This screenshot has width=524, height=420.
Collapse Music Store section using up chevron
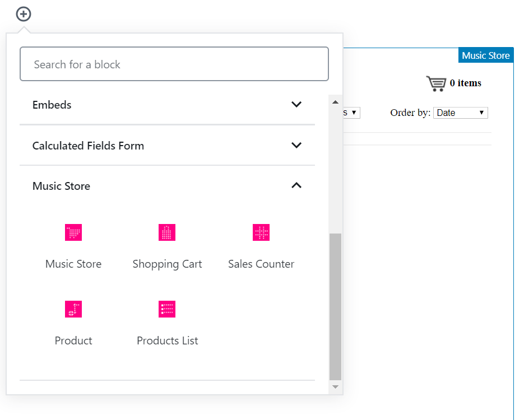pos(296,186)
